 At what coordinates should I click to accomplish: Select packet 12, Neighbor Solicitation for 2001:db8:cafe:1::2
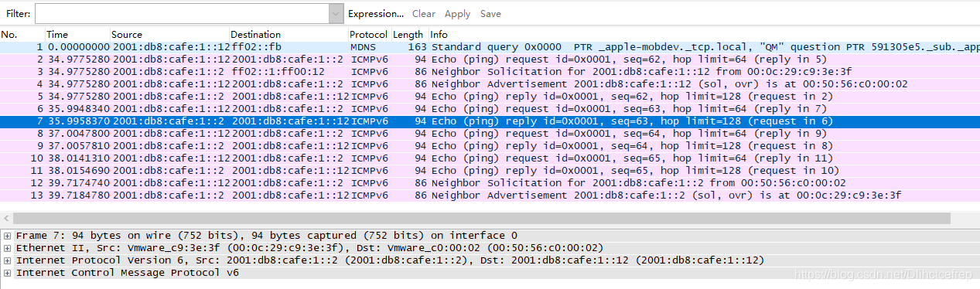point(490,183)
